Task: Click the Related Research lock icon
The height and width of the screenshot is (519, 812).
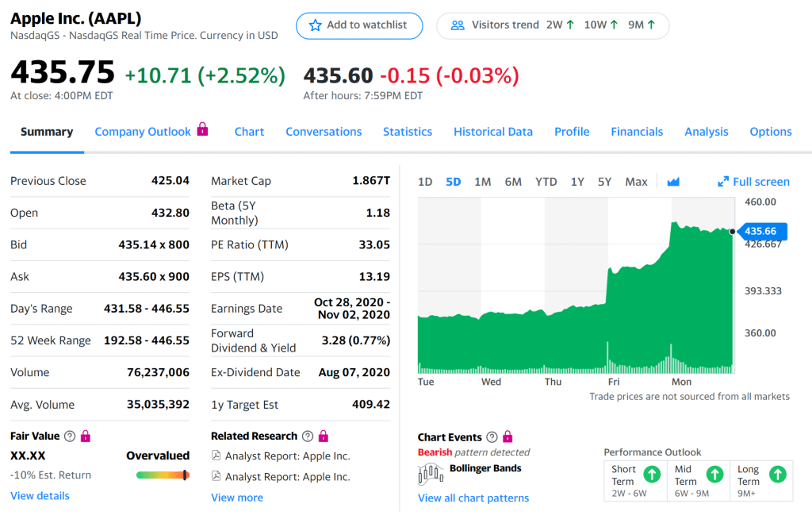Action: (323, 436)
